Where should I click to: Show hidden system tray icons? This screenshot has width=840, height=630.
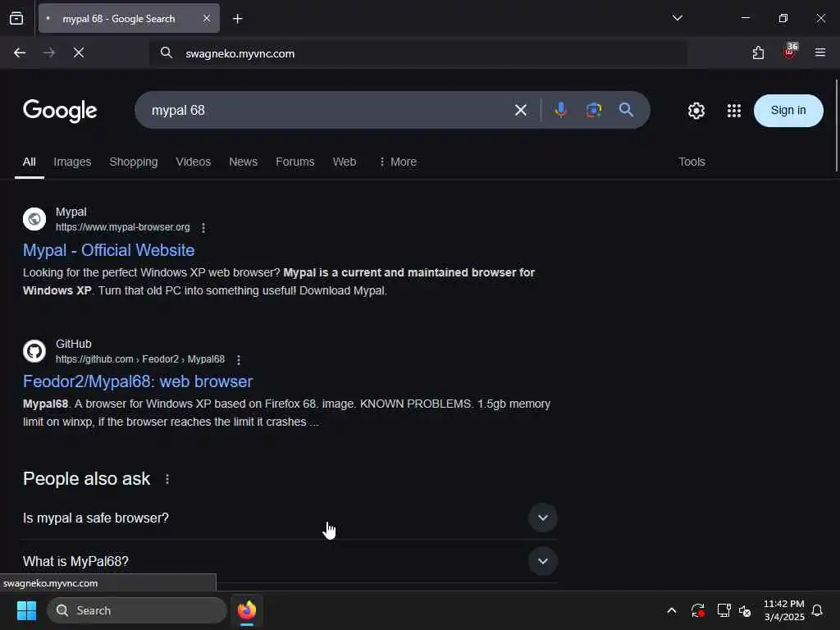tap(671, 610)
